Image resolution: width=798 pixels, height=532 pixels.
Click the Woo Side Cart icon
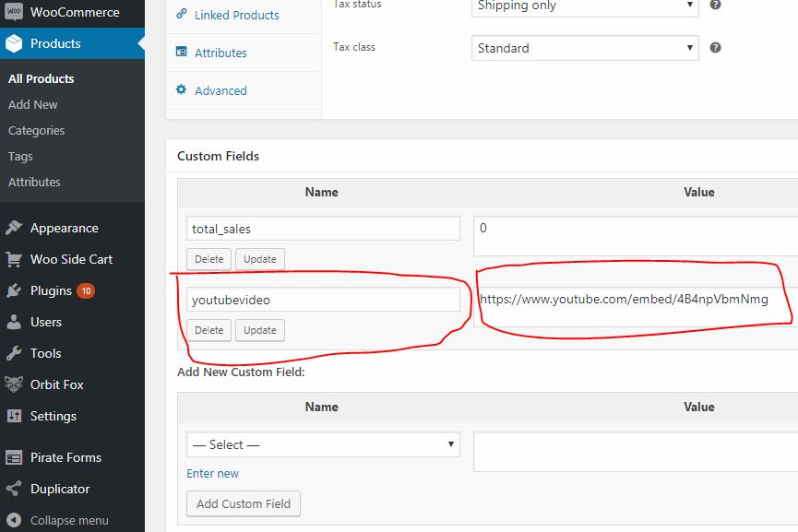click(14, 259)
